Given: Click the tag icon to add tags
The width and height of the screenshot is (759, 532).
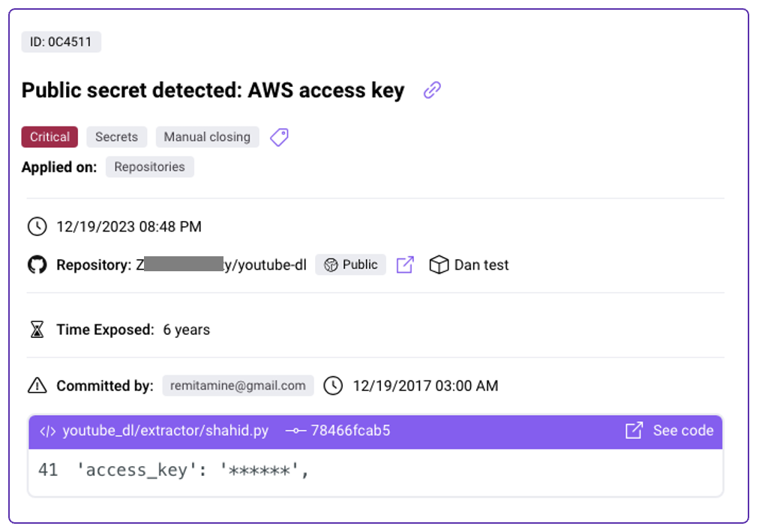Looking at the screenshot, I should 279,137.
